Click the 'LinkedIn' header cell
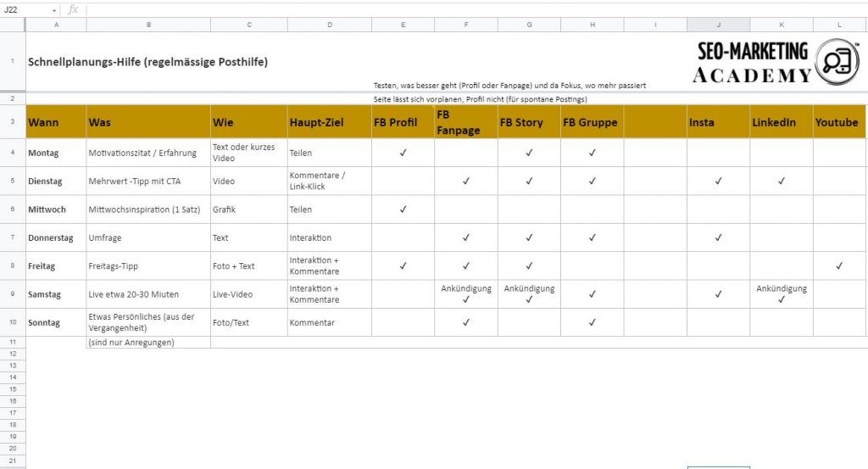The width and height of the screenshot is (868, 469). 782,122
